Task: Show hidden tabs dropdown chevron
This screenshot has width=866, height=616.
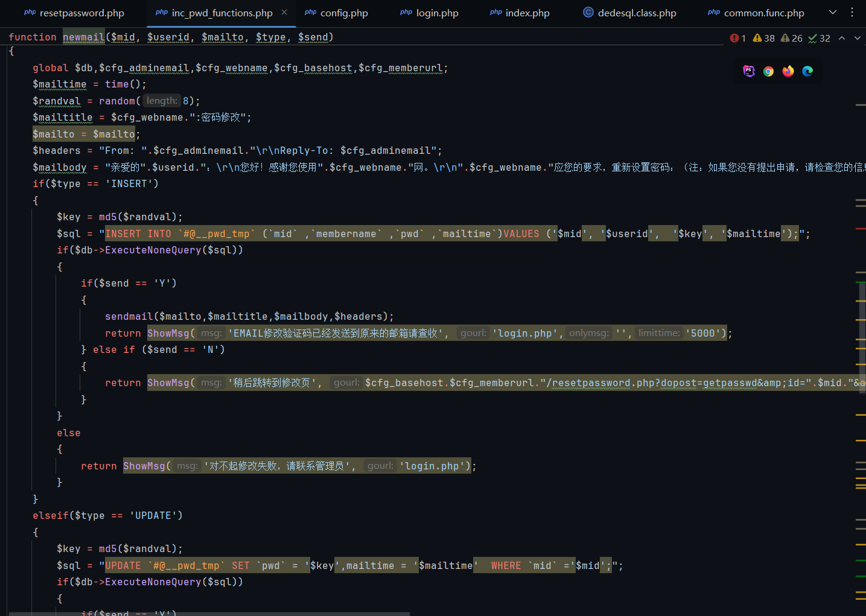Action: pos(833,12)
